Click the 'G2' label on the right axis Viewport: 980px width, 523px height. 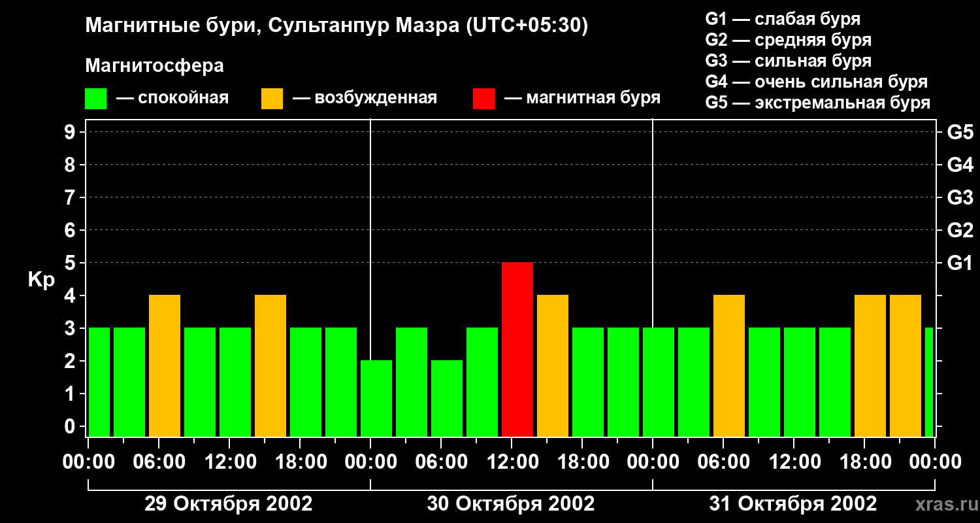960,230
